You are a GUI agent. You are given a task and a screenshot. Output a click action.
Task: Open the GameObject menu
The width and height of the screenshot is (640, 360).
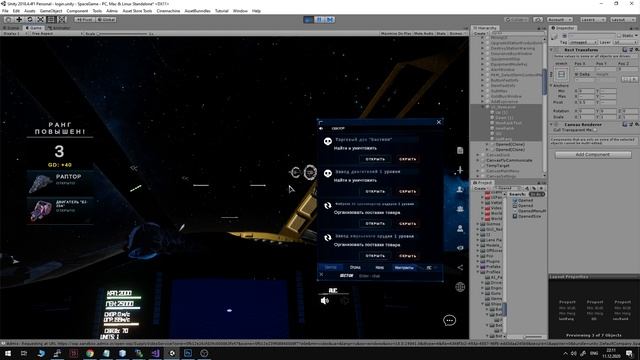coord(51,11)
